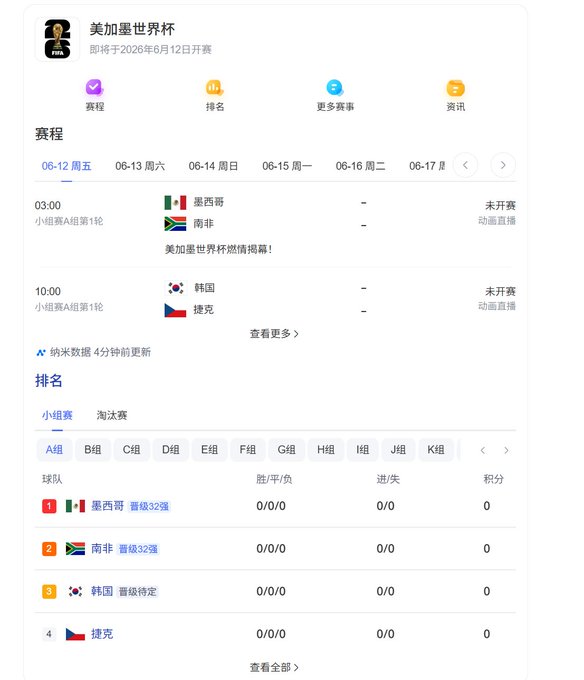This screenshot has height=680, width=584.
Task: Click the yellow rank 3 badge
Action: 49,591
